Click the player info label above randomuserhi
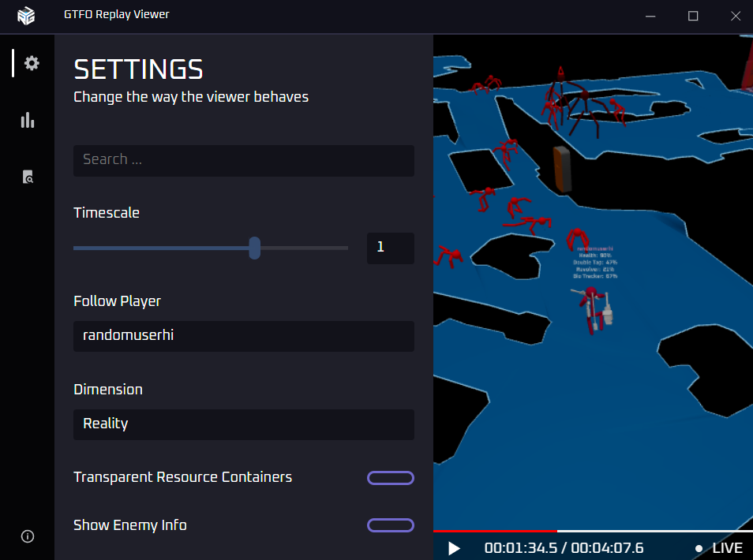753x560 pixels. tap(594, 263)
